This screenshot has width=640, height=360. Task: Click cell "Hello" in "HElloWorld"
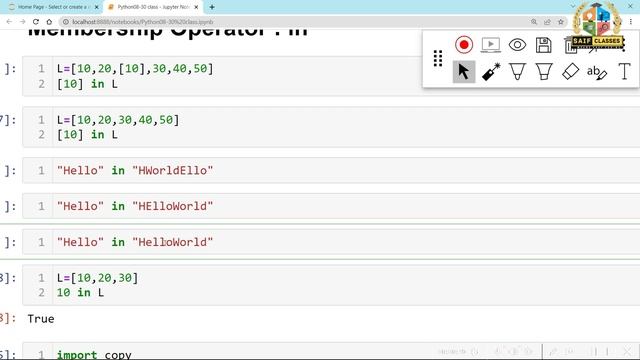[135, 206]
